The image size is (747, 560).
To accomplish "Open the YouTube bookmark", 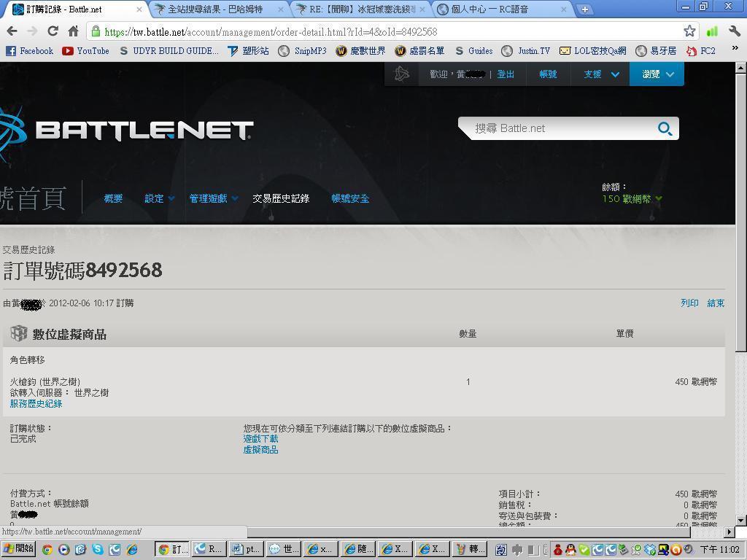I will click(x=86, y=50).
